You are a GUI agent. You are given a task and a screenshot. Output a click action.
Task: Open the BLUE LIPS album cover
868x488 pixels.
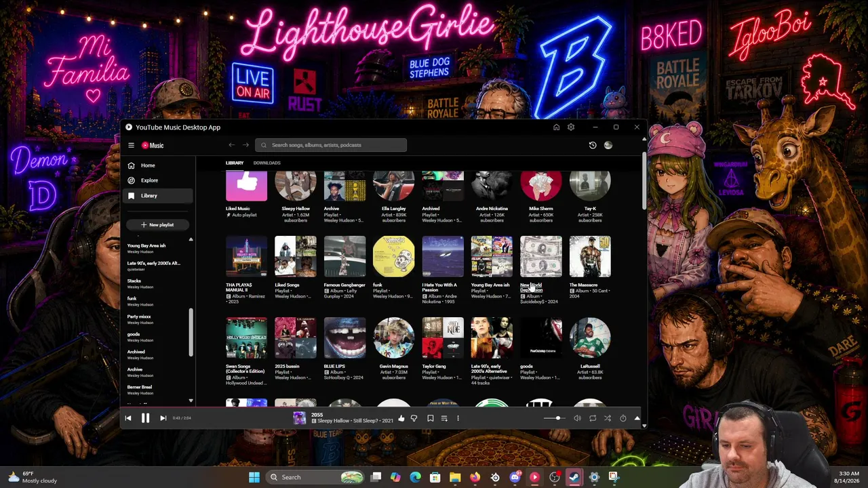344,338
